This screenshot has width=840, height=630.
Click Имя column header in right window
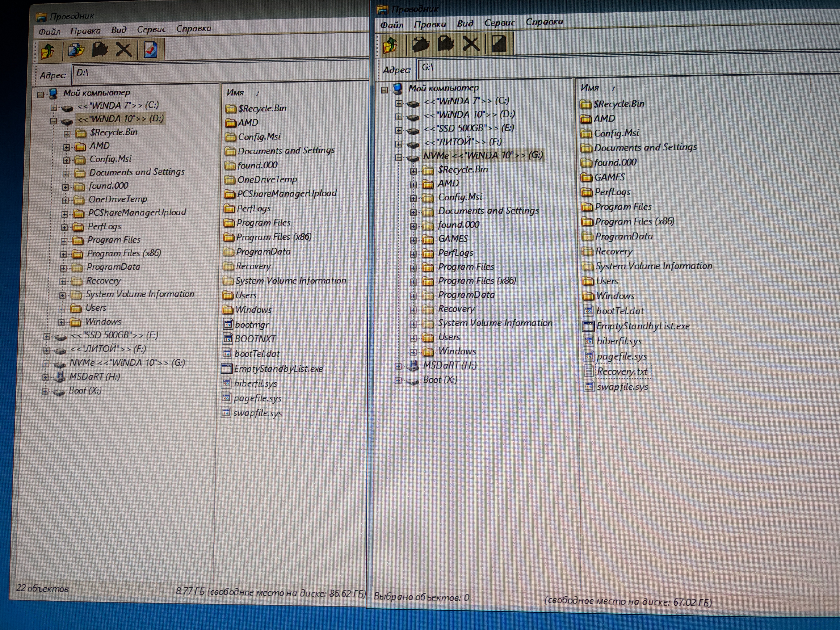coord(589,88)
